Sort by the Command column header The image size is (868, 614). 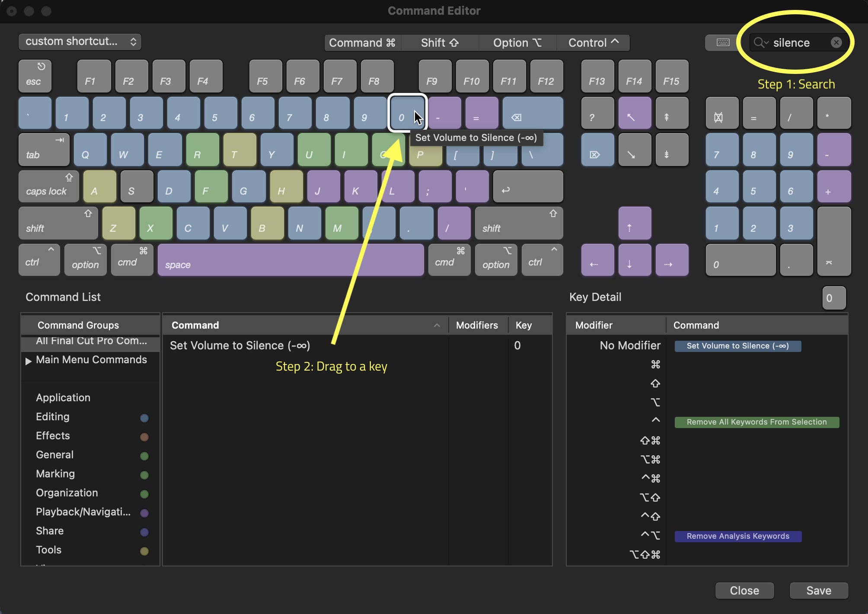point(305,325)
